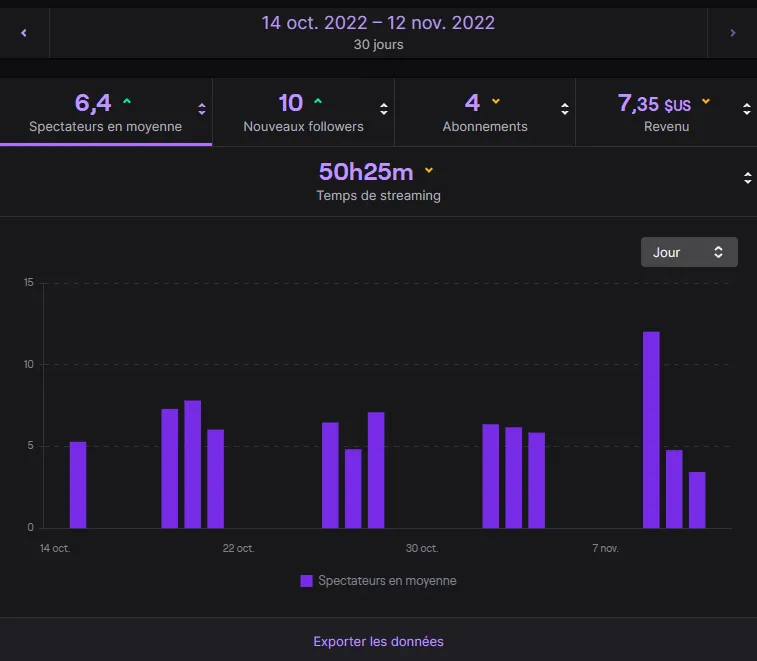Click the Exporter les données link
The height and width of the screenshot is (661, 757).
point(378,641)
